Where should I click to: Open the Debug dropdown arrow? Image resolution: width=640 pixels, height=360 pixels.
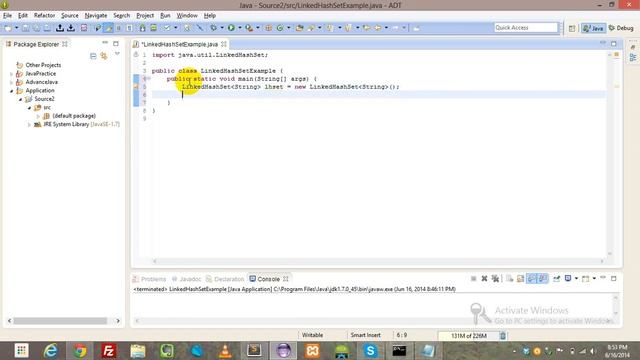(222, 28)
